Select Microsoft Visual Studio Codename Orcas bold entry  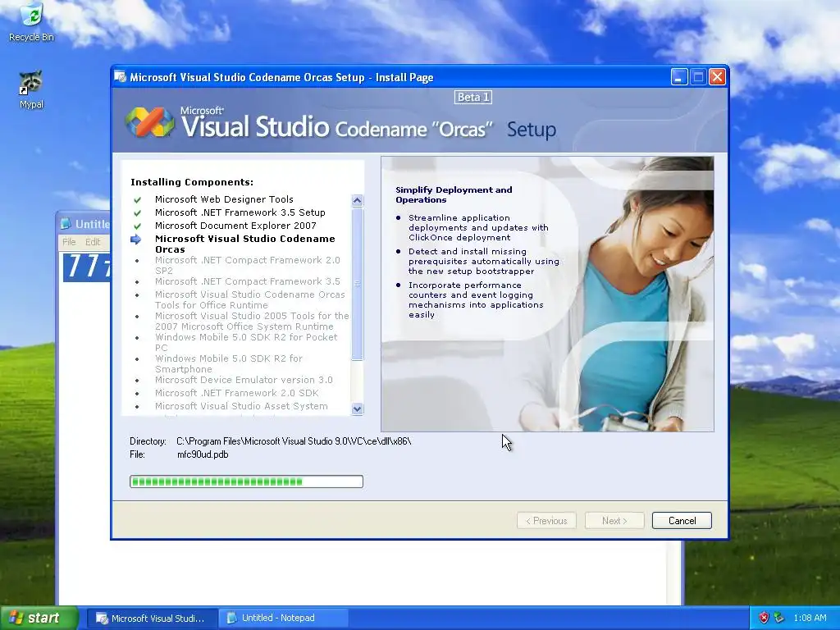tap(244, 244)
